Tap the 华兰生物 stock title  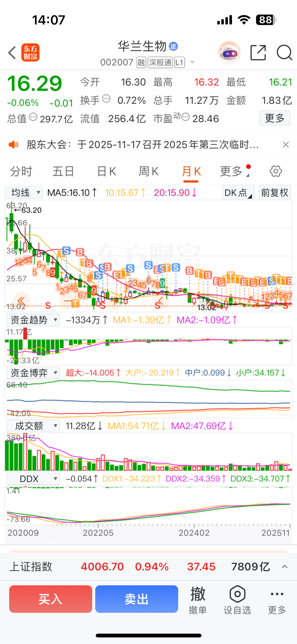point(142,46)
